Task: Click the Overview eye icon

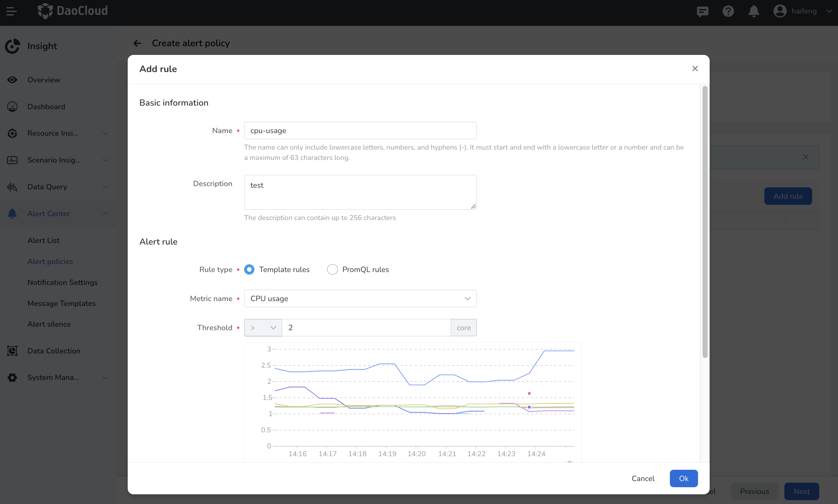Action: click(12, 80)
